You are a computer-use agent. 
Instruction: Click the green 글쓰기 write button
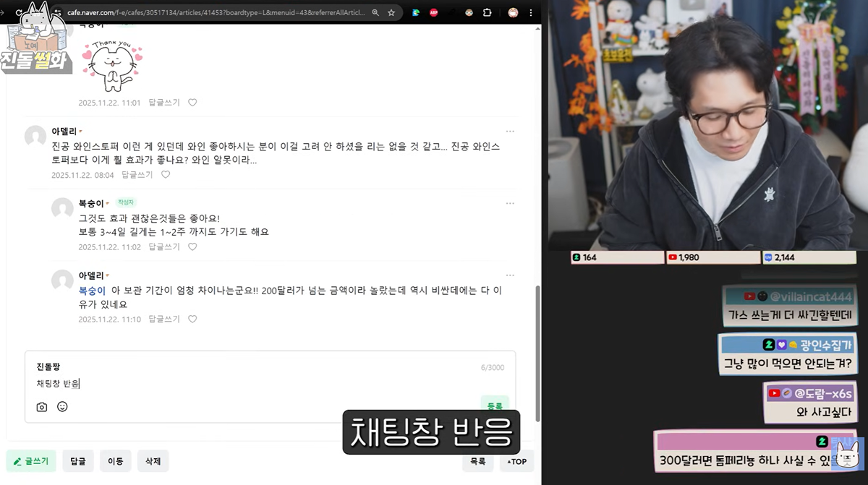[x=31, y=461]
